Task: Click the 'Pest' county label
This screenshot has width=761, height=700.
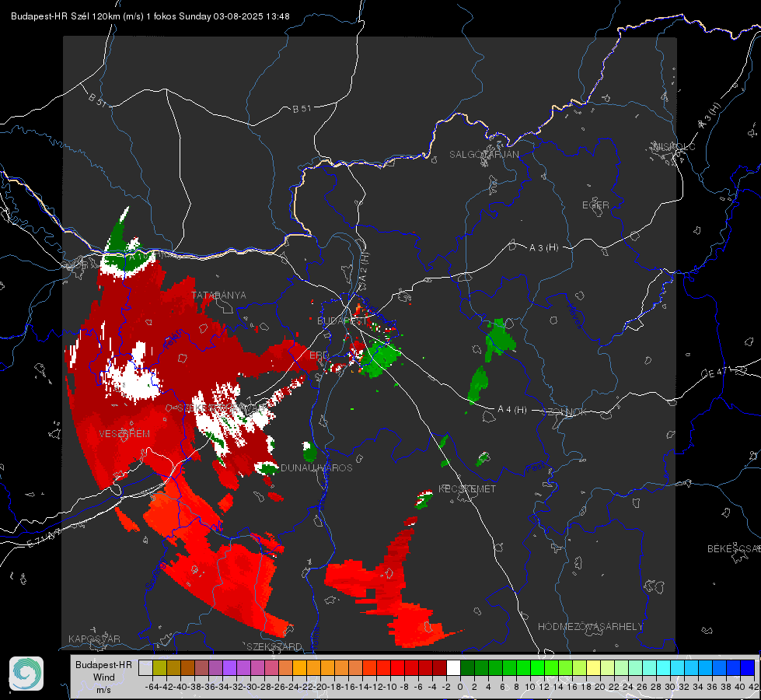Action: [536, 468]
